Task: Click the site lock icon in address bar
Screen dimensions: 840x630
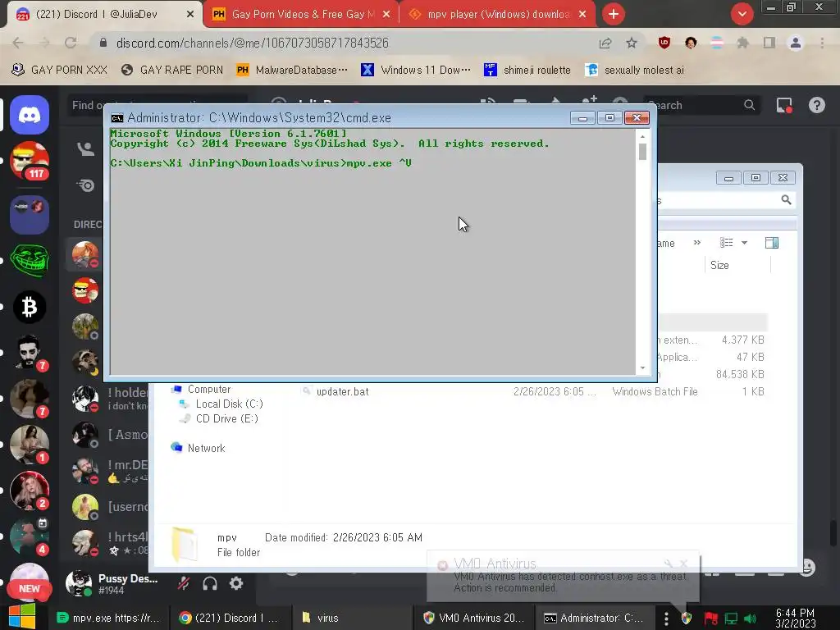Action: 103,43
